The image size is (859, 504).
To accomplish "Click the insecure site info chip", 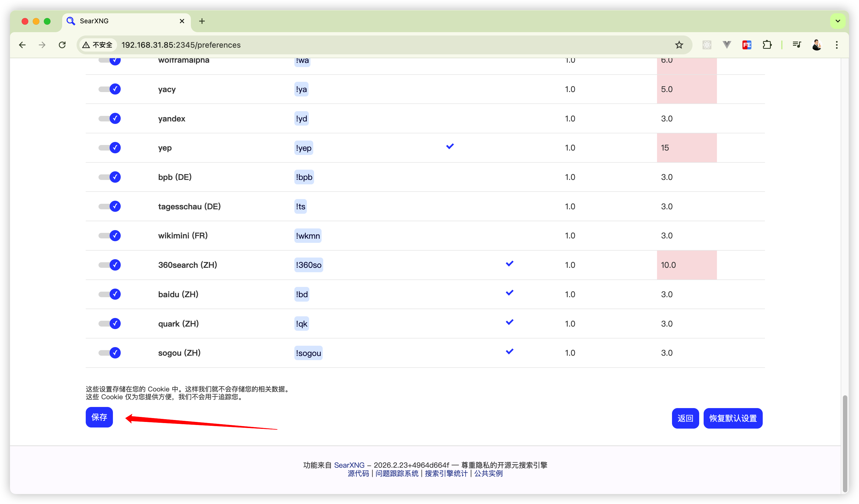I will coord(98,45).
